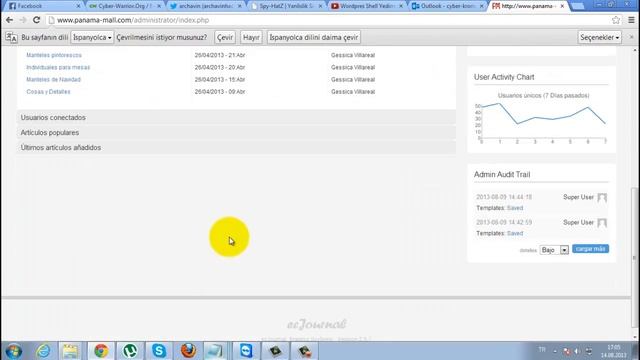Screen dimensions: 640x360
Task: Open Firefox from the taskbar
Action: (188, 351)
